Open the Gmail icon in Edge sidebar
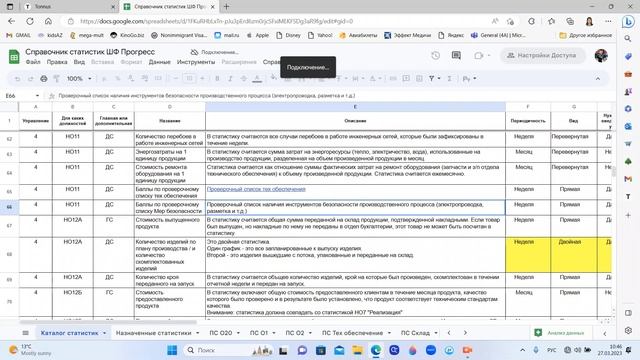Screen dimensions: 640x360 (628, 179)
